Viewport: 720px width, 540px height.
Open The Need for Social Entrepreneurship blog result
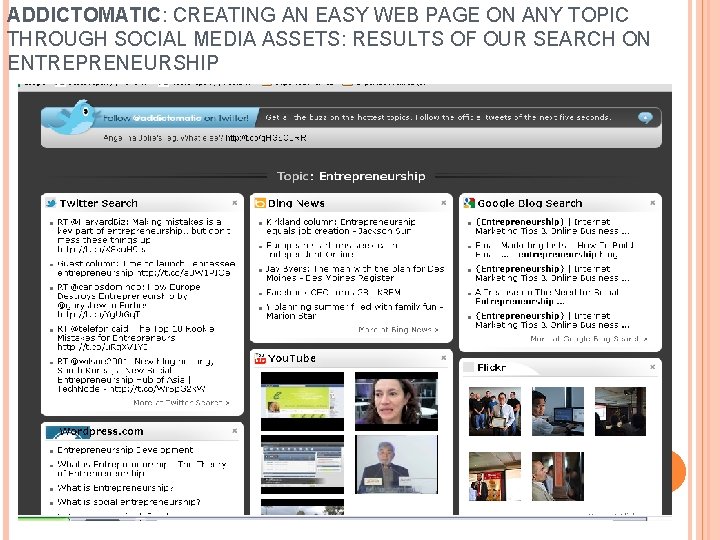pyautogui.click(x=547, y=297)
